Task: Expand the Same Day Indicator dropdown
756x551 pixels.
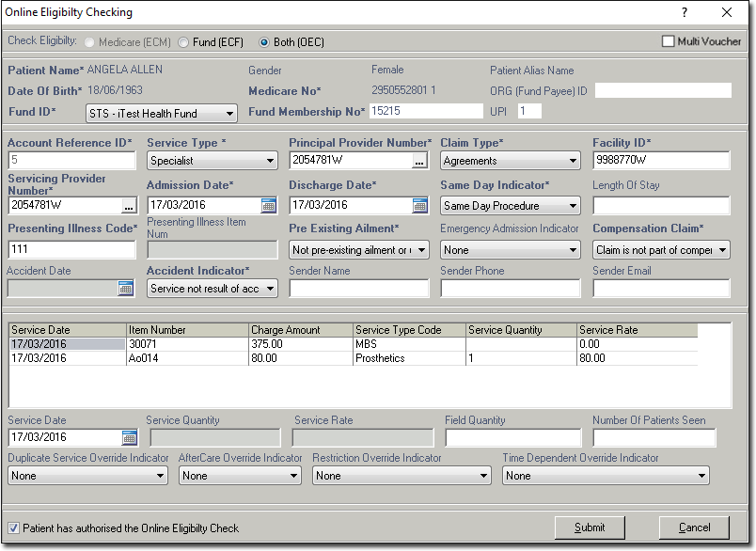Action: (x=572, y=206)
